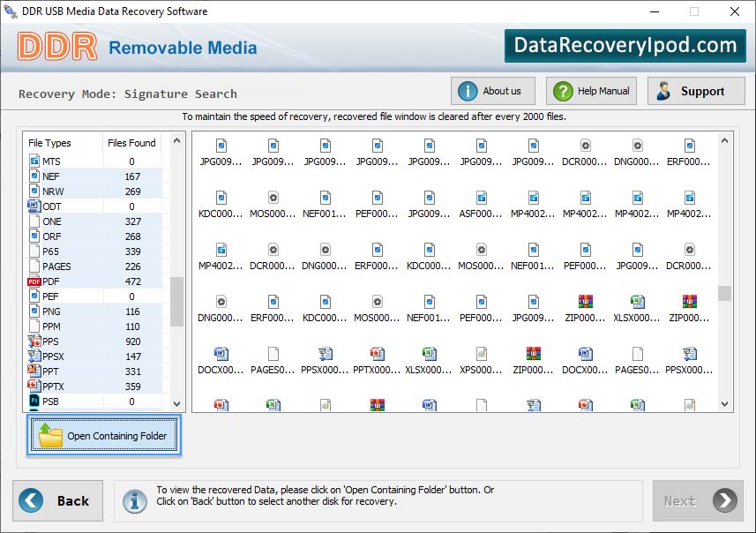
Task: Click the Back arrow icon
Action: (31, 500)
